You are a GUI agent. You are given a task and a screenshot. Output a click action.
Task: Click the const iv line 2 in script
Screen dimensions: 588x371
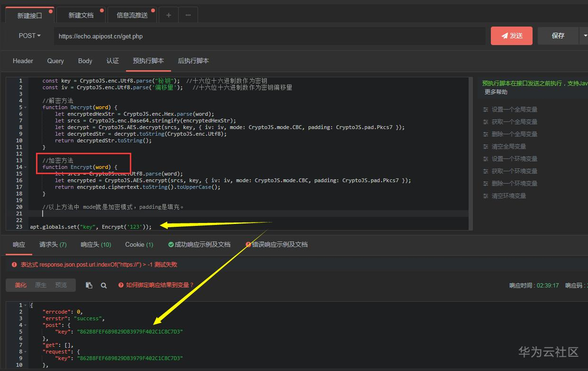coord(167,87)
